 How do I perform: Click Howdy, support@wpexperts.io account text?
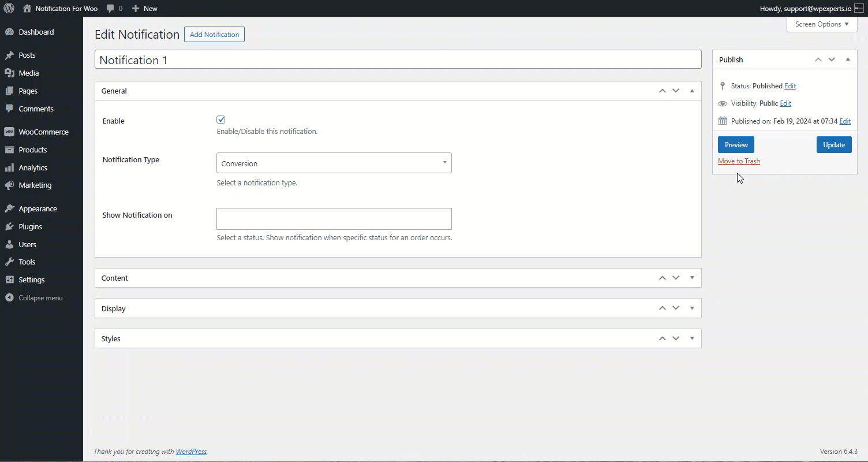(805, 9)
